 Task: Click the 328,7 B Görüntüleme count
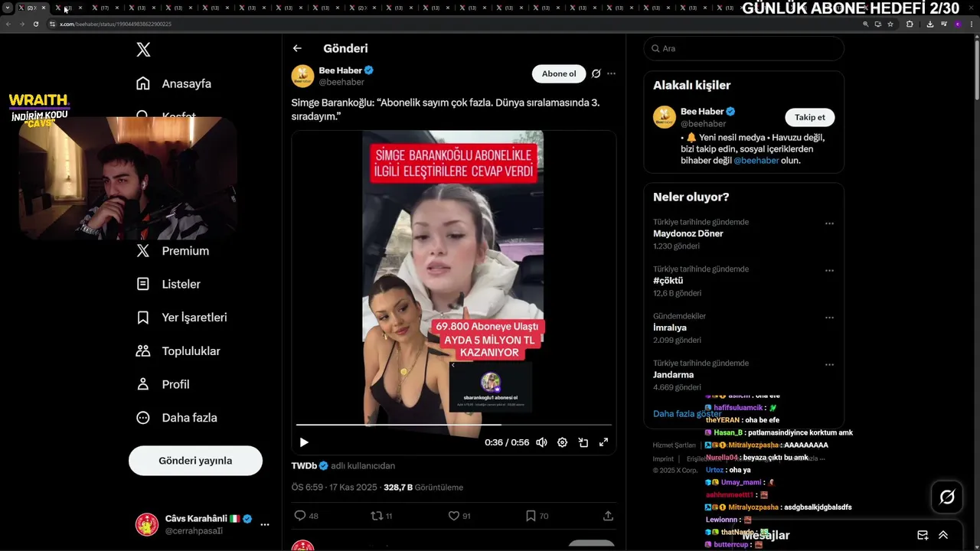(x=423, y=487)
